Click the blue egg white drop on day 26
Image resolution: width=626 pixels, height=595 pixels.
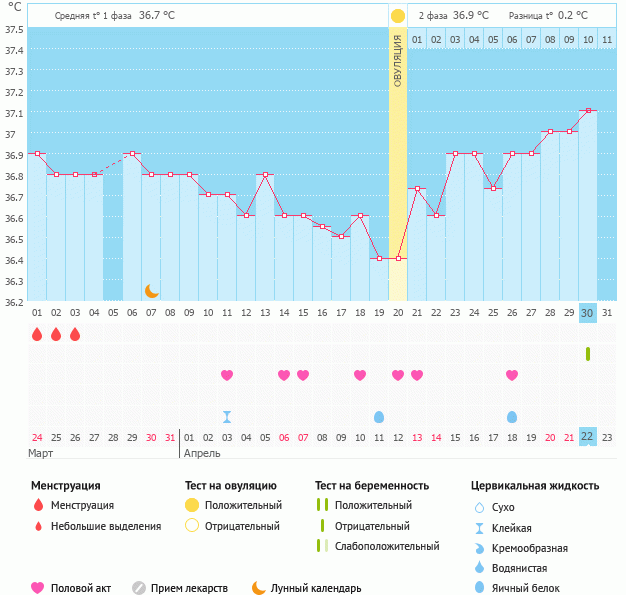(x=512, y=417)
